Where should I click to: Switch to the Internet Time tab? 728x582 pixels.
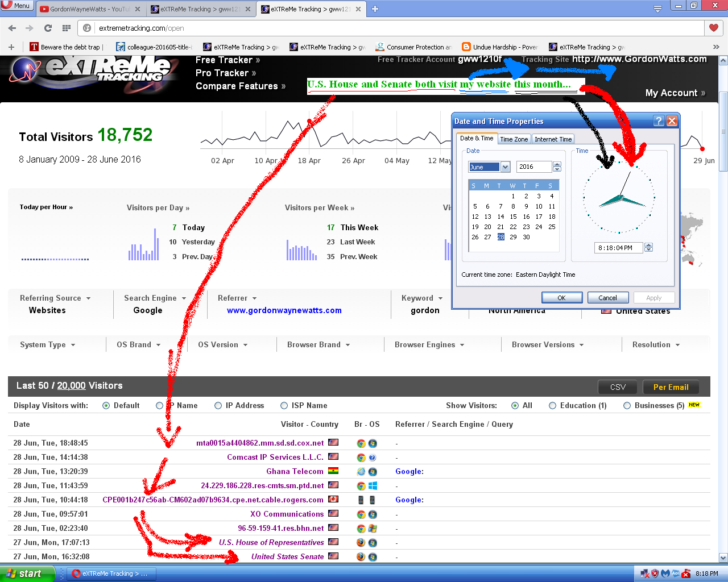click(x=553, y=139)
